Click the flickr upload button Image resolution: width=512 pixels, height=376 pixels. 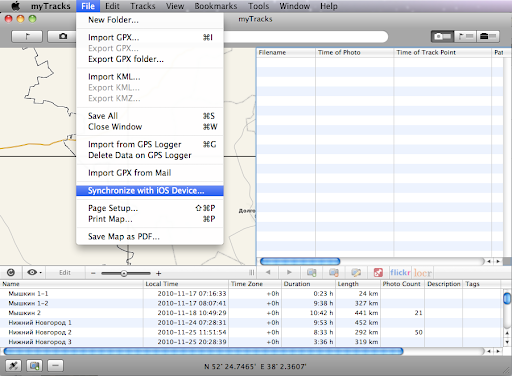click(400, 273)
